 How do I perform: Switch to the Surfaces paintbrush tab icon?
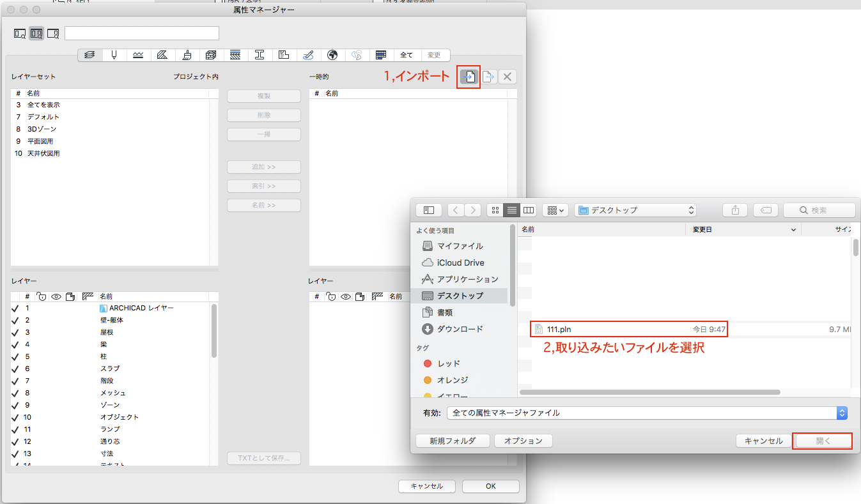(x=187, y=55)
